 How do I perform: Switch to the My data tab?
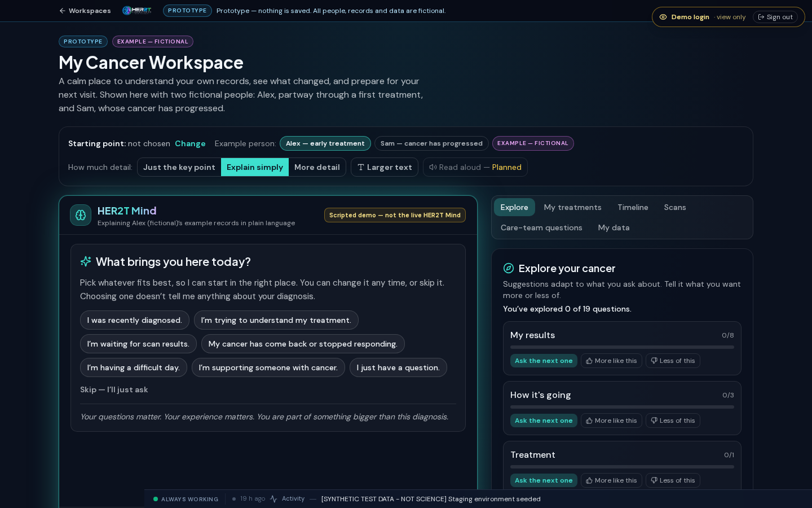[614, 227]
